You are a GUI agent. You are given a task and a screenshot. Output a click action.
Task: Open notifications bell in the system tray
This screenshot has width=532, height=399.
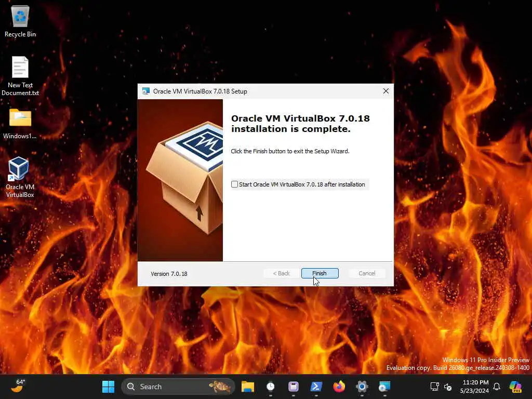tap(497, 387)
